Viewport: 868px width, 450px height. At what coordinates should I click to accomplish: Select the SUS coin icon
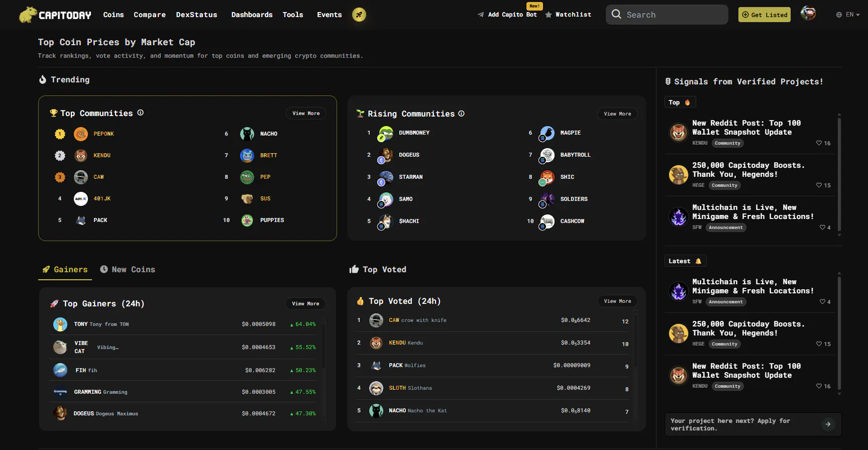(x=247, y=198)
